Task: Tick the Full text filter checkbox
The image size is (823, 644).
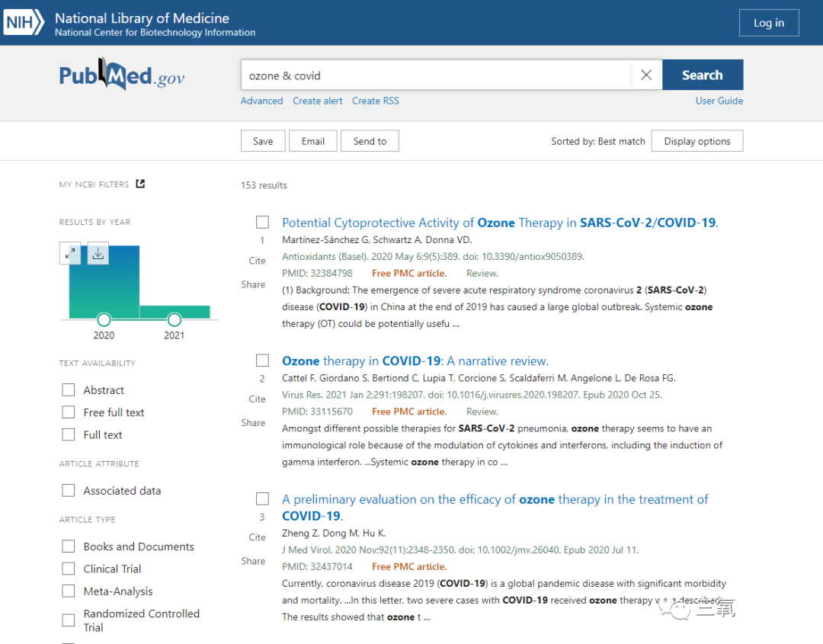Action: pos(69,434)
